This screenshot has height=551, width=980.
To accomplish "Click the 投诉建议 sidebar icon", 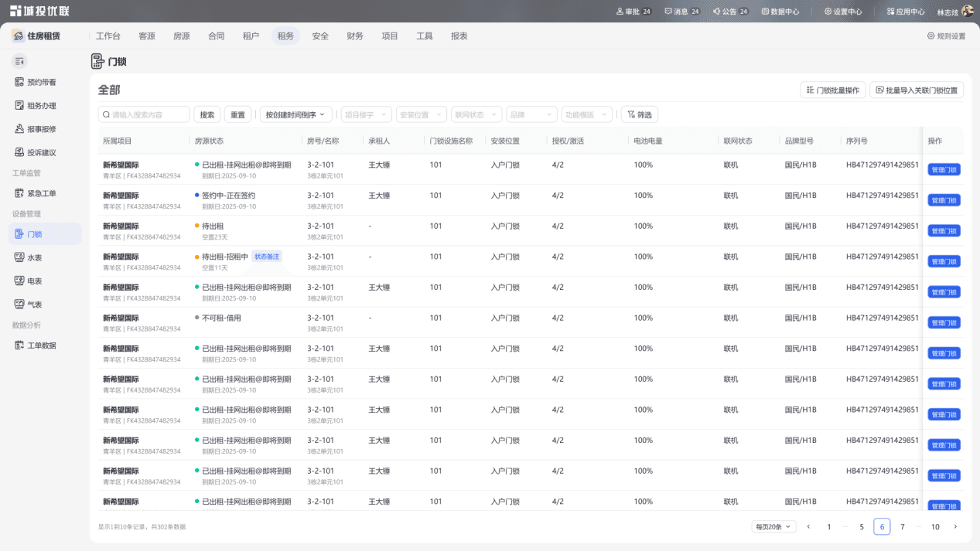I will tap(20, 152).
